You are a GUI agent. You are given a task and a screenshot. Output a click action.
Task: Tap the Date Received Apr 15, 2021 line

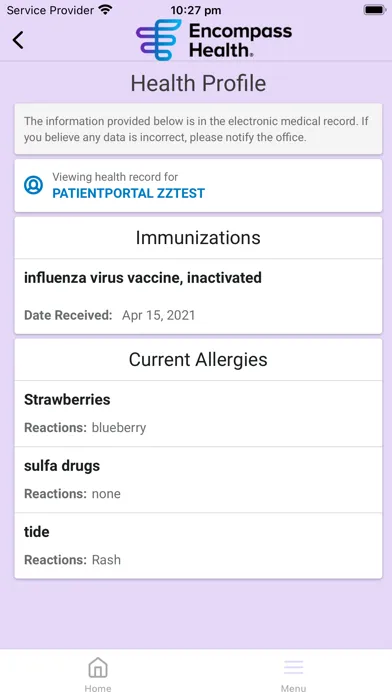coord(110,315)
